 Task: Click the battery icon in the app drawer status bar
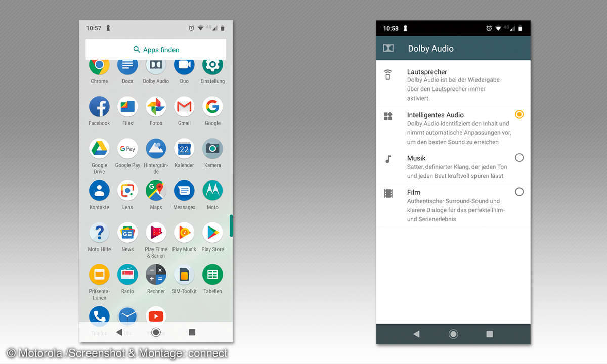(x=223, y=28)
